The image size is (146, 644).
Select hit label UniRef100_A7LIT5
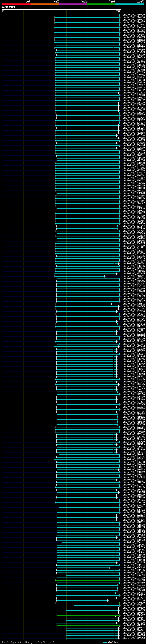click(x=133, y=63)
